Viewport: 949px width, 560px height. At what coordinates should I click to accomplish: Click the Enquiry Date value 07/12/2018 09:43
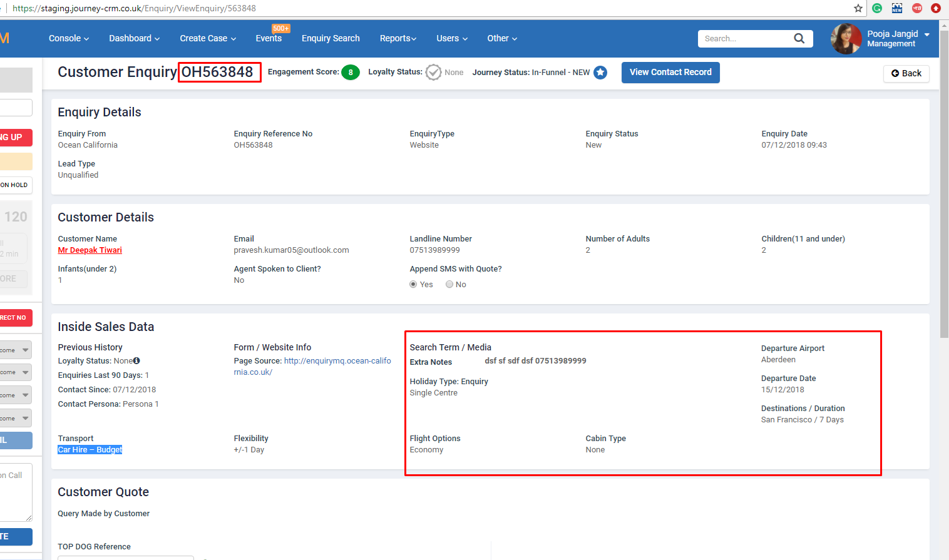pos(794,145)
